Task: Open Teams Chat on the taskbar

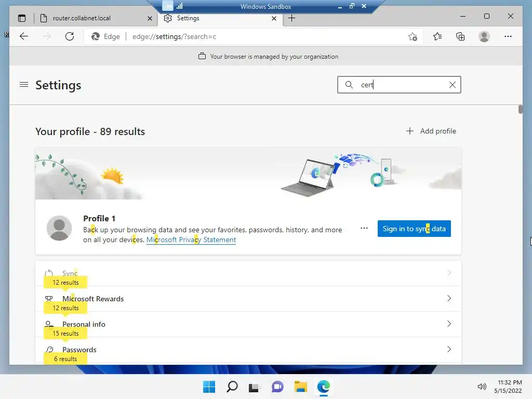Action: coord(277,387)
